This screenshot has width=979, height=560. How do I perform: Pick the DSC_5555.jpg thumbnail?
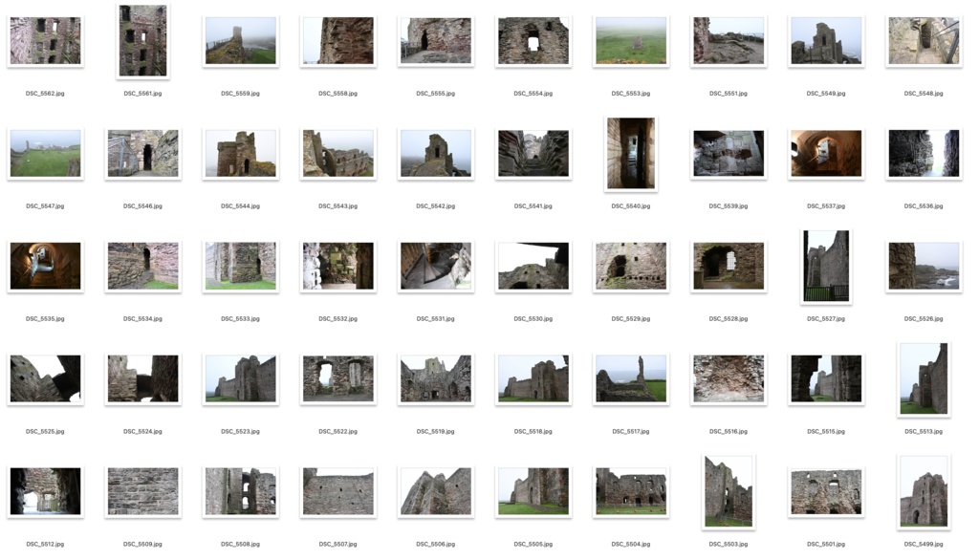click(436, 40)
